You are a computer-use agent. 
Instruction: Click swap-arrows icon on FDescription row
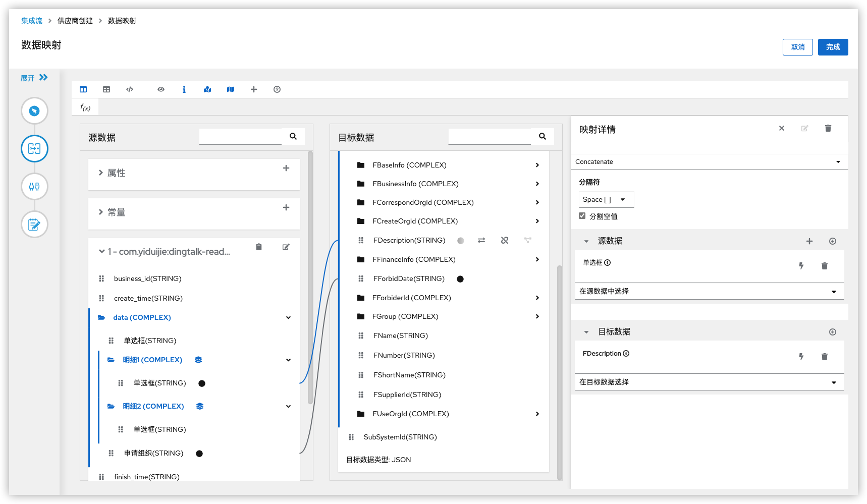(481, 240)
